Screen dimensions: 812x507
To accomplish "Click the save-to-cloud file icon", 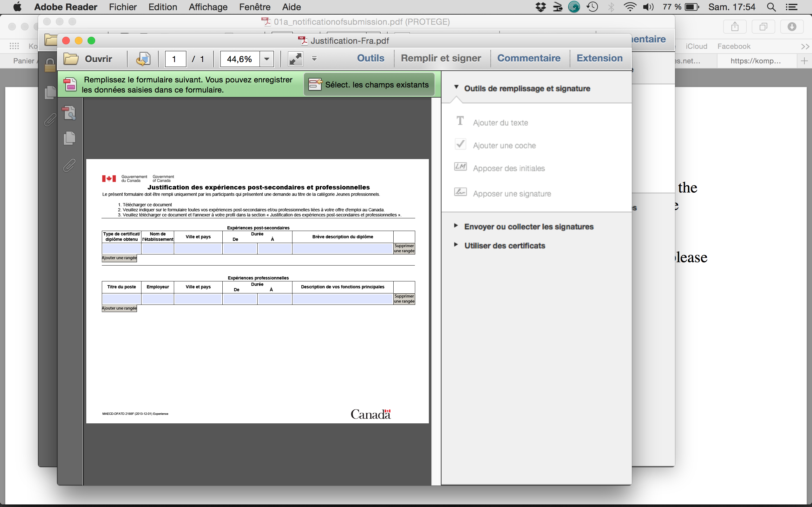I will coord(143,59).
